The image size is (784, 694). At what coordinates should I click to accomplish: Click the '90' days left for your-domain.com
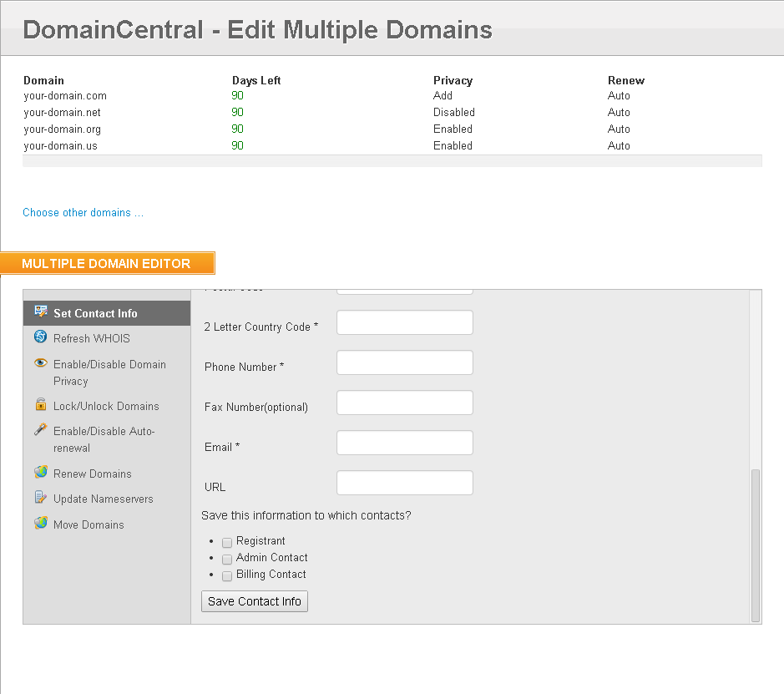[x=237, y=95]
